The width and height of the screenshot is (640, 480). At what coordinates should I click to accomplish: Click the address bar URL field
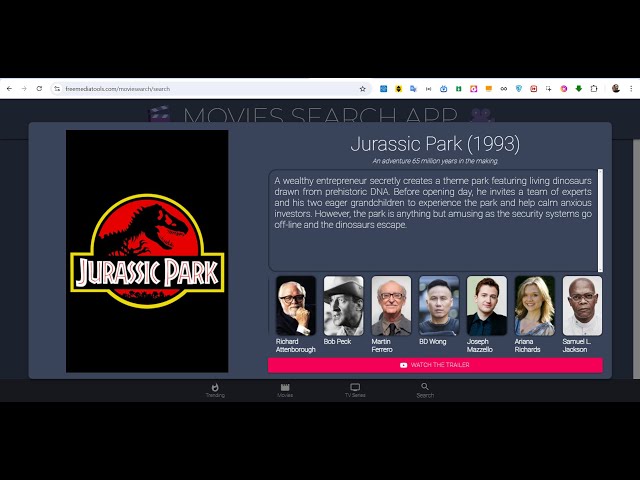200,88
